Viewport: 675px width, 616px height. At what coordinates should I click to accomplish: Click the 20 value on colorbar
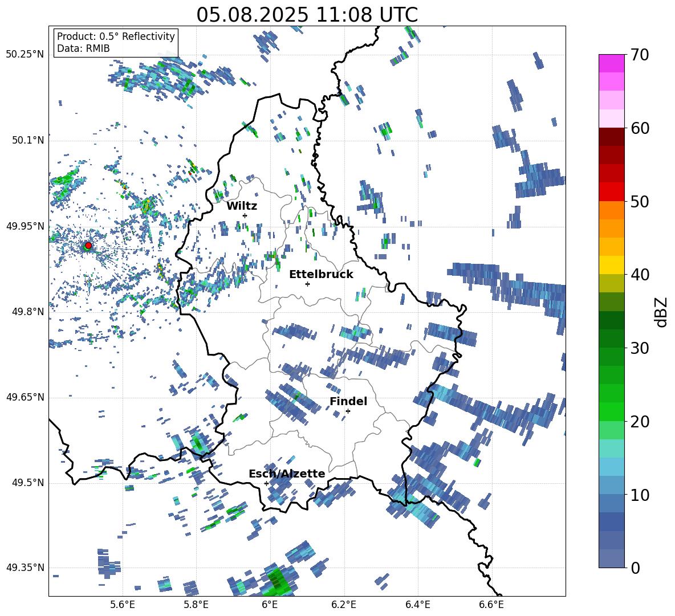pos(640,421)
